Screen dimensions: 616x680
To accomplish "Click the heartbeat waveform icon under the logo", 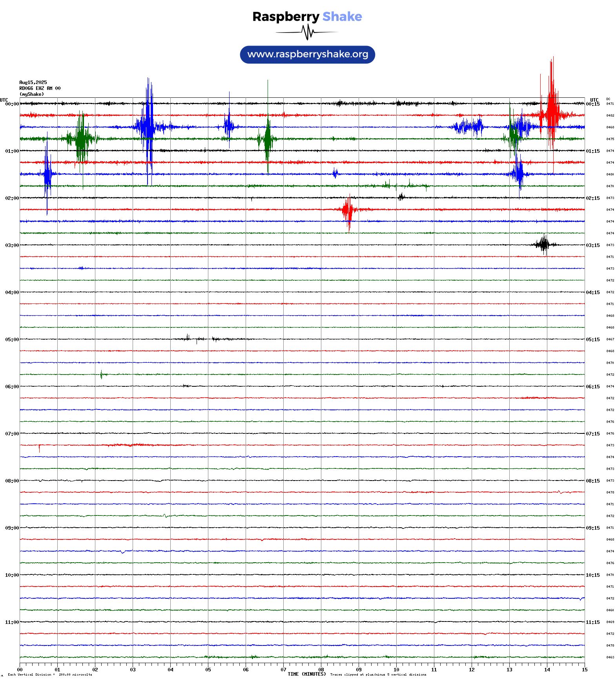I will pos(307,32).
